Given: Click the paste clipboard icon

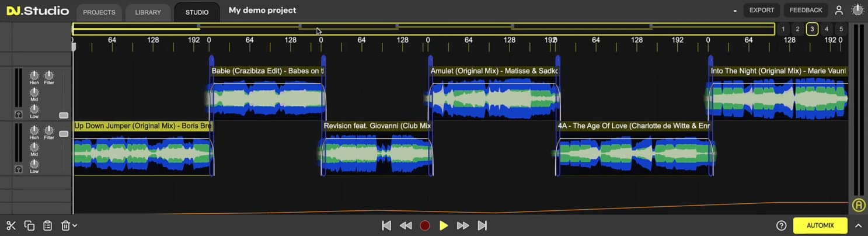Looking at the screenshot, I should tap(48, 225).
